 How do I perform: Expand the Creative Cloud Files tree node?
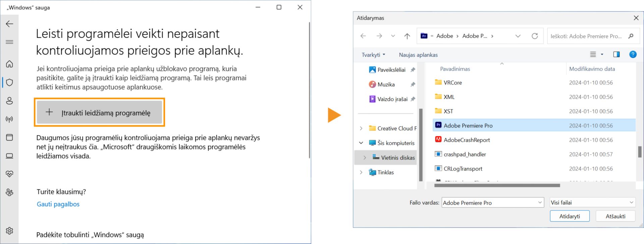[361, 128]
